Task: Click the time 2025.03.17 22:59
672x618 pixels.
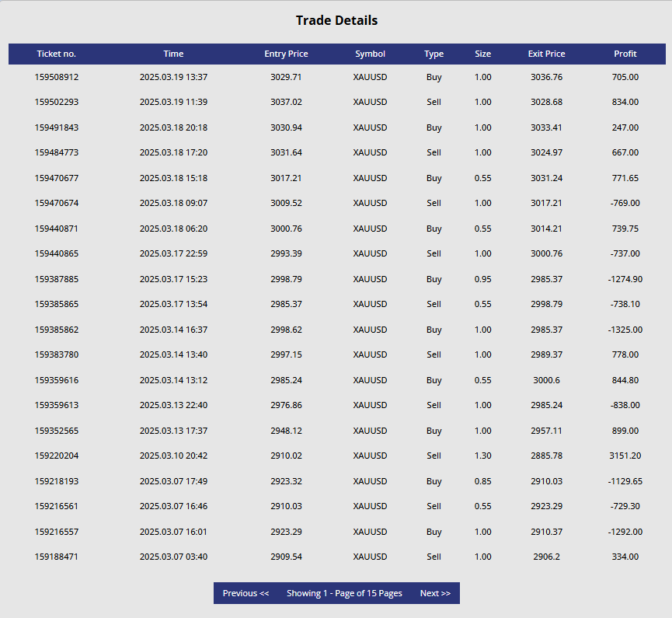Action: click(x=173, y=254)
